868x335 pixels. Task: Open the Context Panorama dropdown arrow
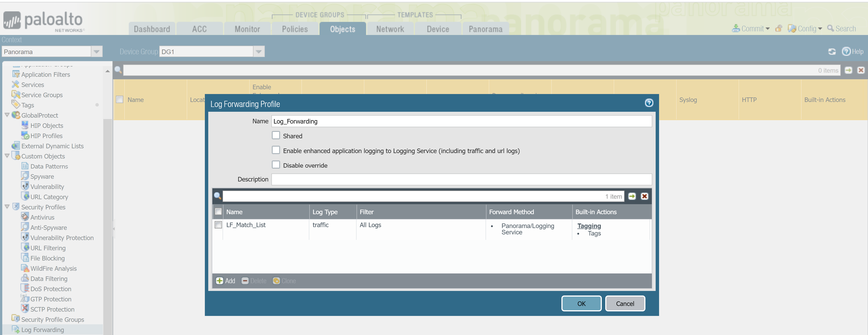pos(96,52)
